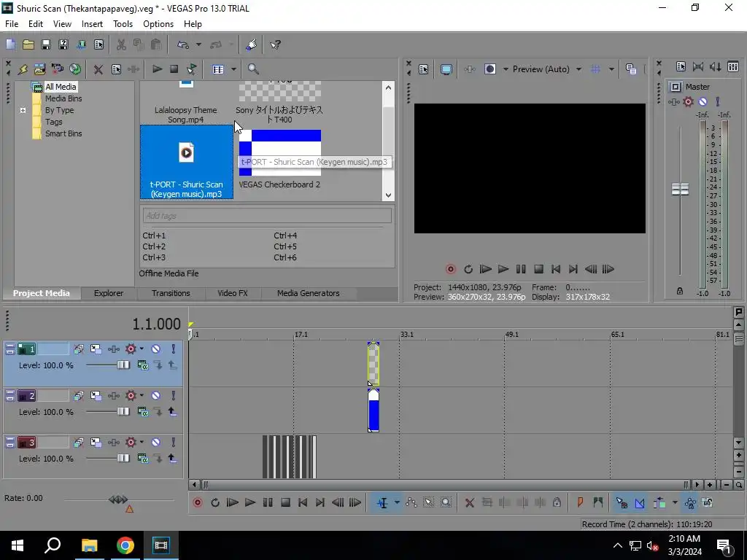Toggle Enable Snapping in timeline toolbar
Image resolution: width=747 pixels, height=560 pixels.
coord(622,502)
